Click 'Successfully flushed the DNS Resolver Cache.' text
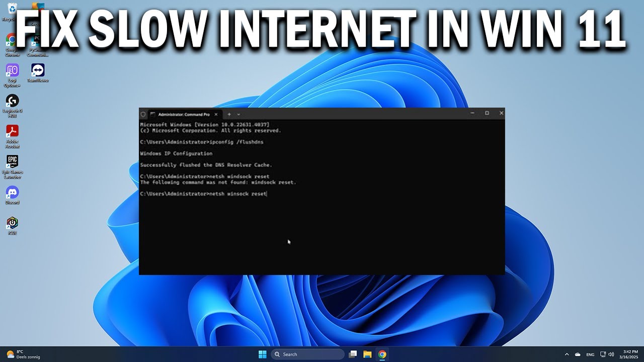 click(x=206, y=165)
